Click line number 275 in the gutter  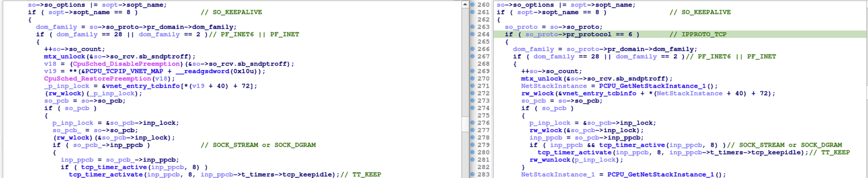pyautogui.click(x=483, y=116)
